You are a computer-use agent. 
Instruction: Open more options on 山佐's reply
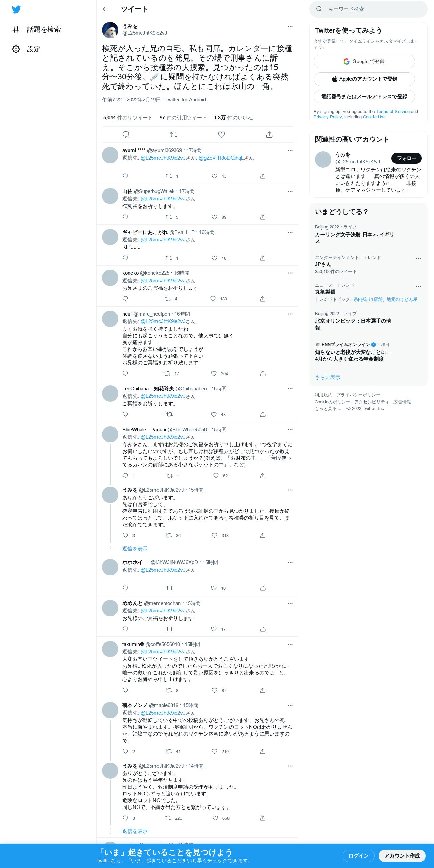[x=290, y=191]
